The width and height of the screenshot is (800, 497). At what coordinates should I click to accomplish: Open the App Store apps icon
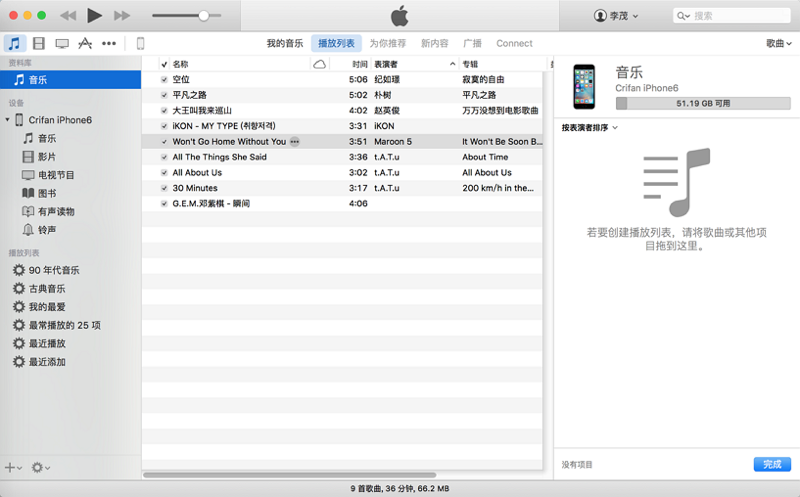(x=85, y=43)
